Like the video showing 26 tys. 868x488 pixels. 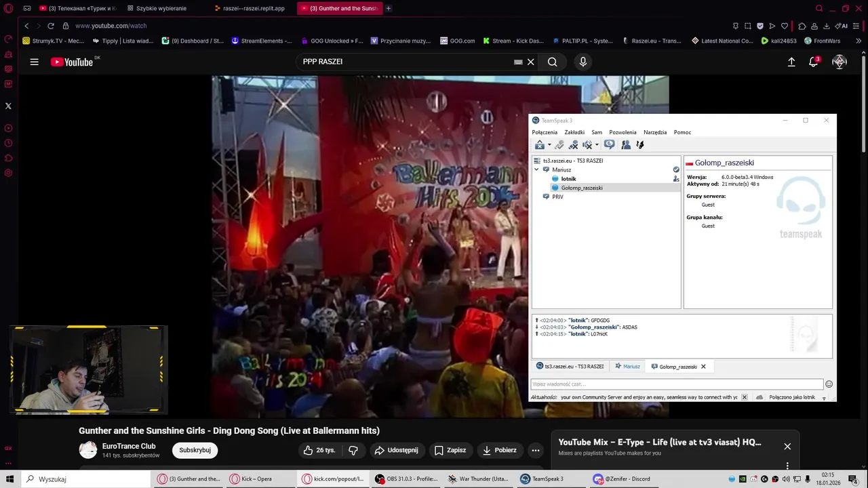[x=319, y=450]
